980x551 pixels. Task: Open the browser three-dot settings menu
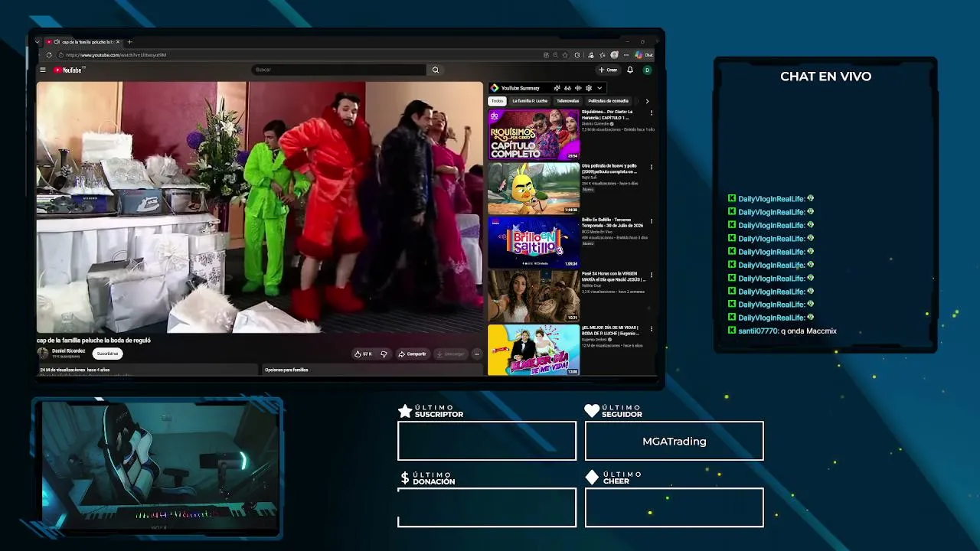click(x=626, y=55)
